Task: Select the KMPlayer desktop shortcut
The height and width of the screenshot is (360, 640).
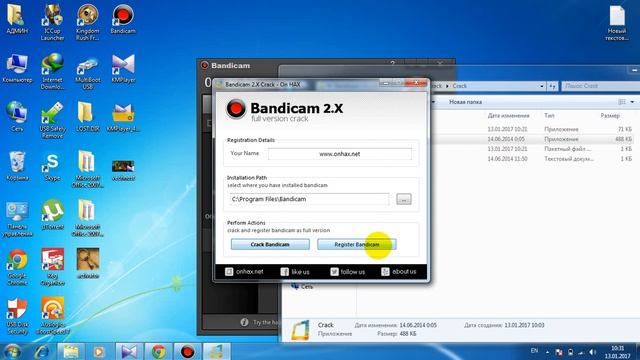Action: 123,68
